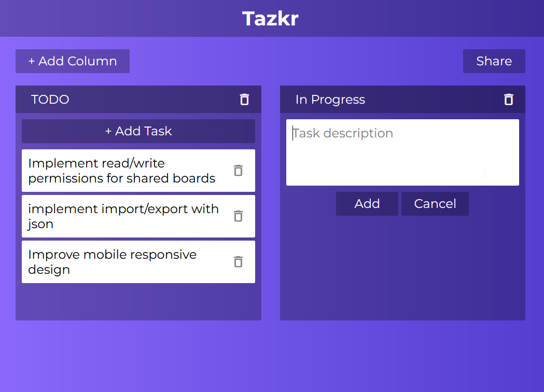Click the Task description text field

coord(402,152)
